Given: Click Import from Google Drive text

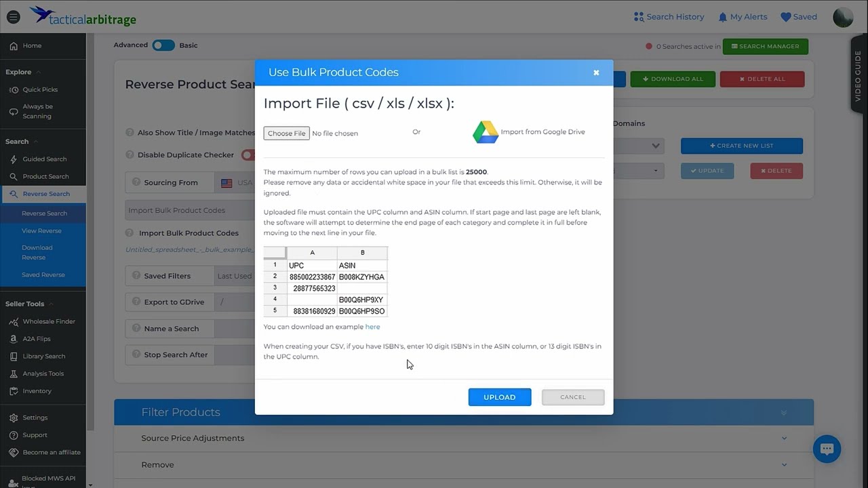Looking at the screenshot, I should (542, 132).
